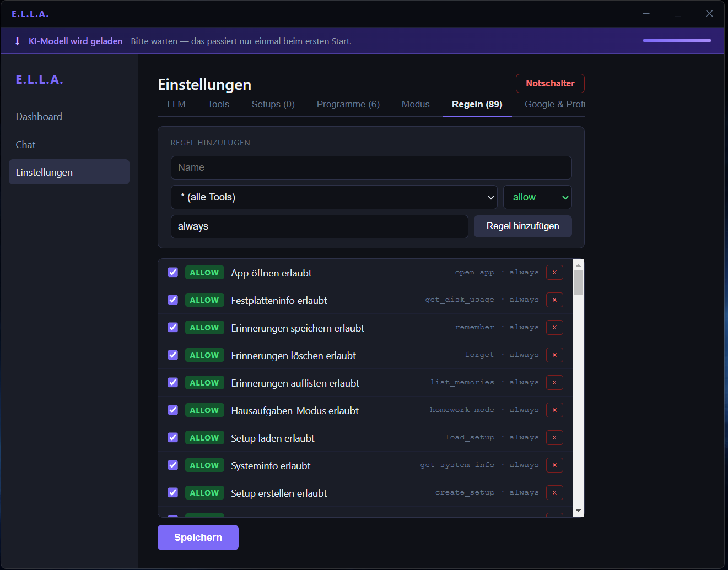
Task: Select Einstellungen in the sidebar
Action: click(x=69, y=172)
